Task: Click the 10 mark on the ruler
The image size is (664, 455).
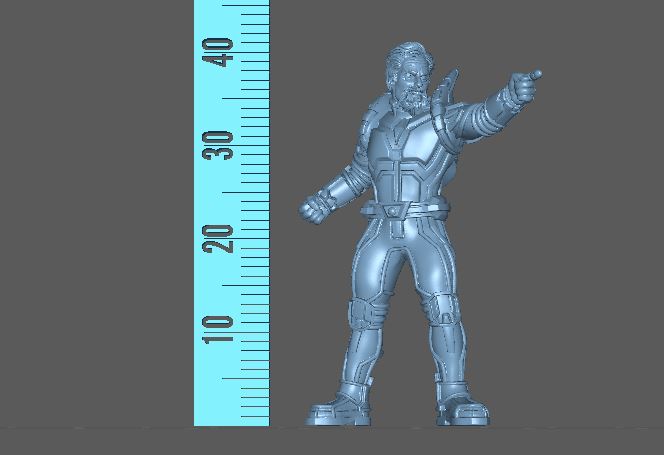Action: [219, 329]
